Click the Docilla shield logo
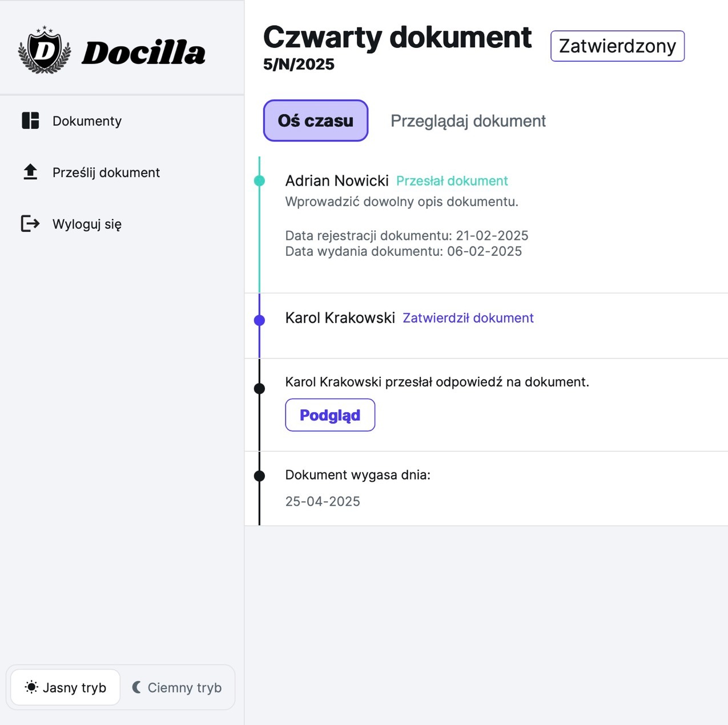Viewport: 728px width, 725px height. point(45,50)
